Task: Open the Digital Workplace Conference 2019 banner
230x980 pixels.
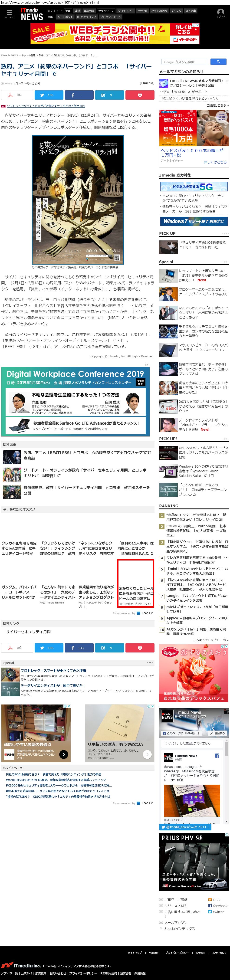Action: pyautogui.click(x=76, y=401)
